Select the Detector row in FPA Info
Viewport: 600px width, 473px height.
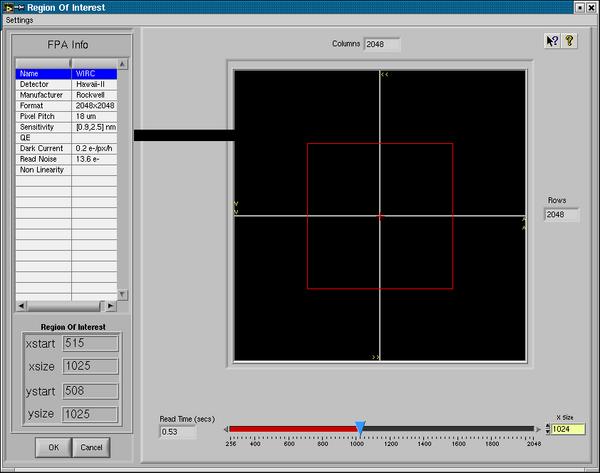(66, 85)
